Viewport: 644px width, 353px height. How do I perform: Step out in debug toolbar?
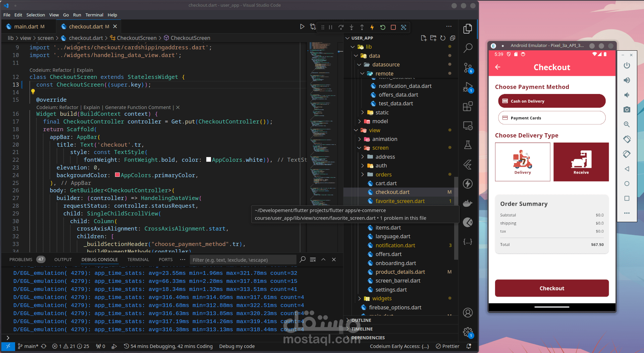click(362, 27)
